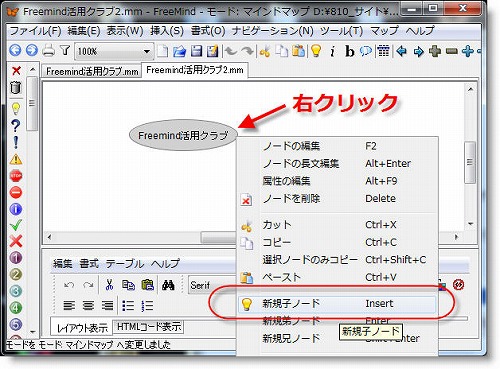The image size is (500, 369).
Task: Choose ノードを削除 in context menu
Action: (x=337, y=199)
